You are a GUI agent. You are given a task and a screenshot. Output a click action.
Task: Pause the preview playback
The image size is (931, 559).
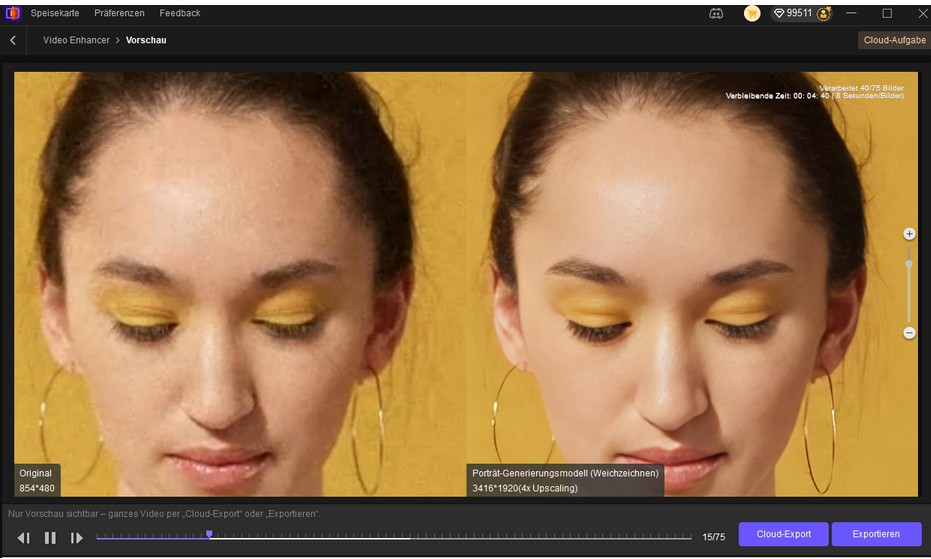pos(50,538)
